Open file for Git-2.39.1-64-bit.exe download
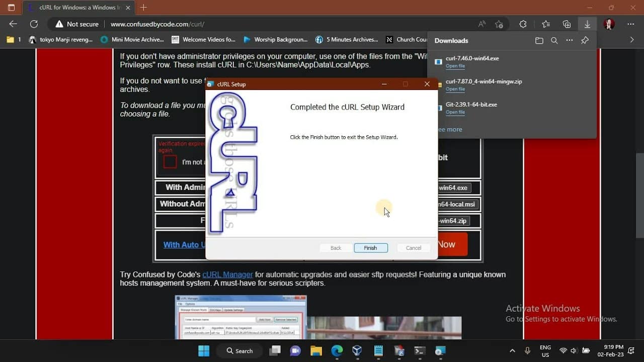 (x=455, y=112)
